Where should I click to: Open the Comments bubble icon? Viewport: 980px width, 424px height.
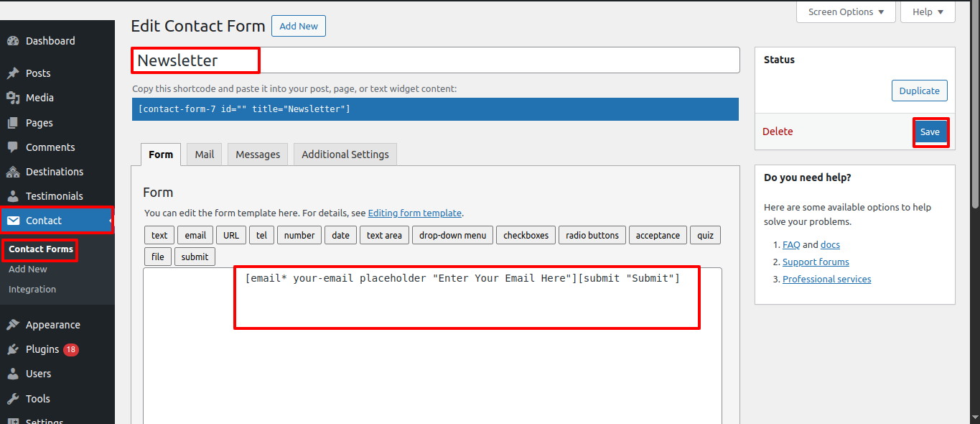click(x=13, y=147)
